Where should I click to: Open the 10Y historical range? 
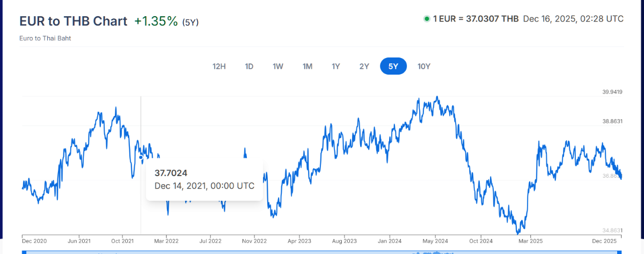(424, 67)
